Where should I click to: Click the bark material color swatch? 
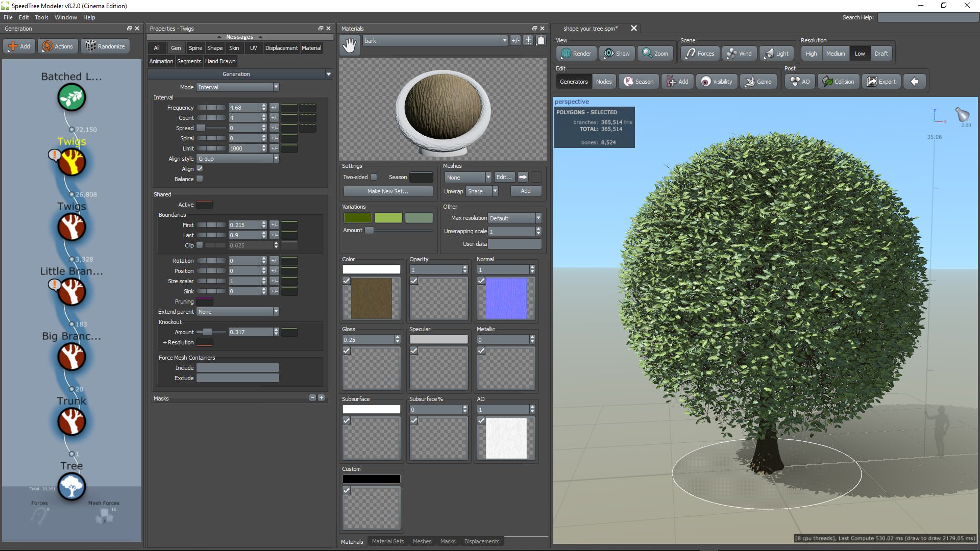point(372,269)
